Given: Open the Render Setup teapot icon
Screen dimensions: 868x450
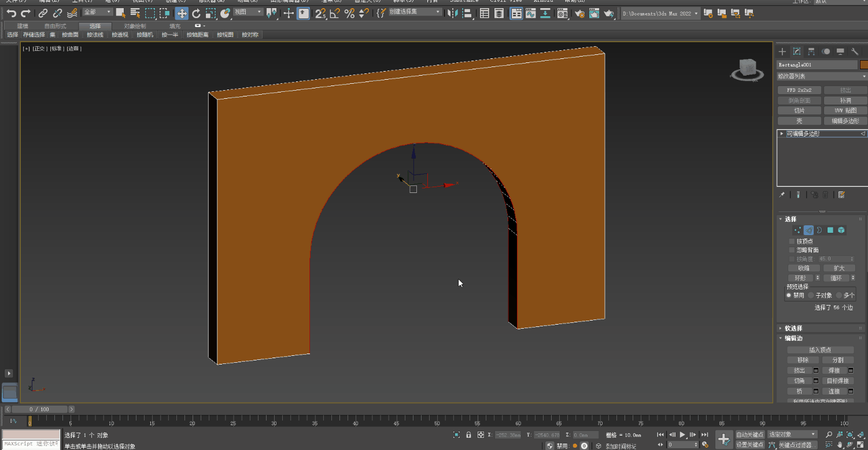Looking at the screenshot, I should pyautogui.click(x=579, y=13).
